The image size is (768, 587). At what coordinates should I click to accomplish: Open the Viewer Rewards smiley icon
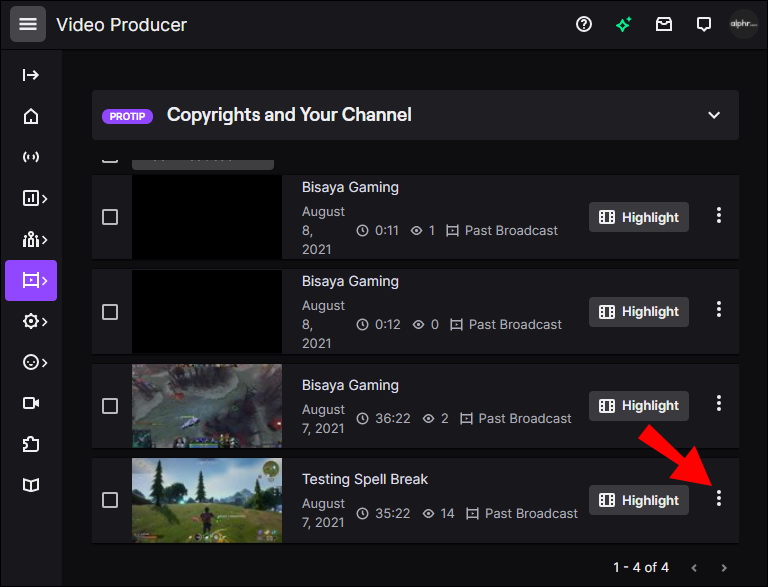[34, 363]
